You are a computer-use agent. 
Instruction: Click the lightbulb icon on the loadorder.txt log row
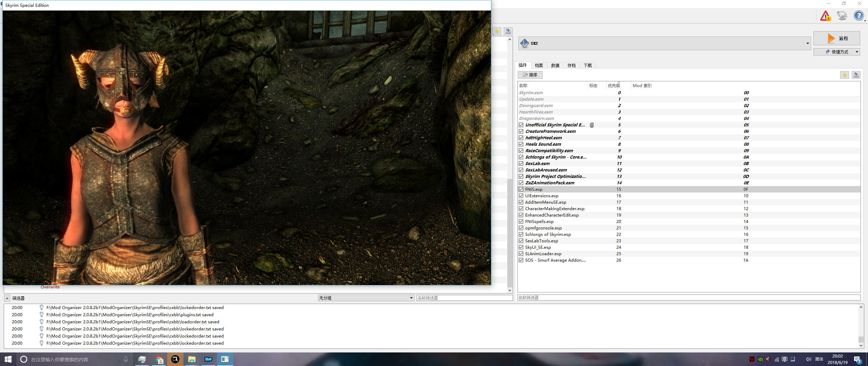tap(41, 322)
